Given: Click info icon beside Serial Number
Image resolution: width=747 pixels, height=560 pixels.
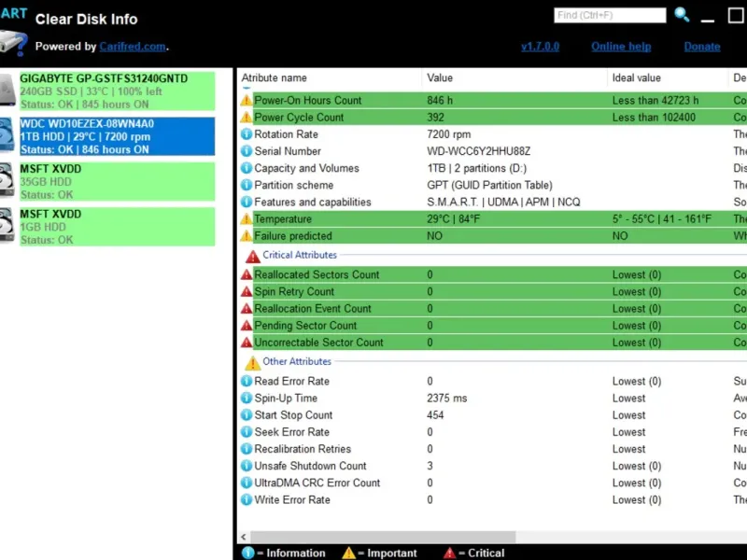Looking at the screenshot, I should click(x=247, y=151).
